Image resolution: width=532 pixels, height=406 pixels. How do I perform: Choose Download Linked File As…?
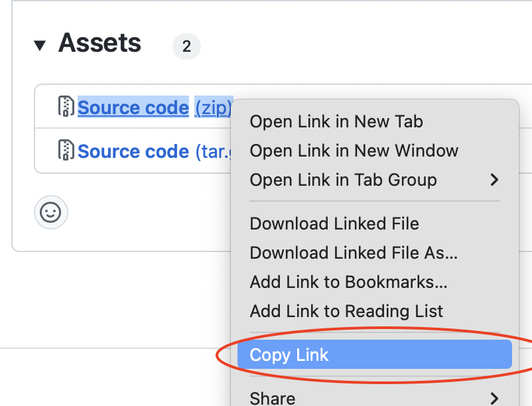[354, 253]
